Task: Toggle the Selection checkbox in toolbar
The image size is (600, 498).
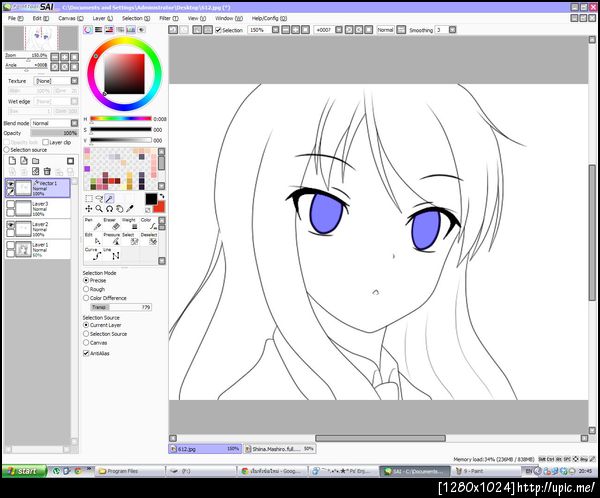Action: click(218, 30)
